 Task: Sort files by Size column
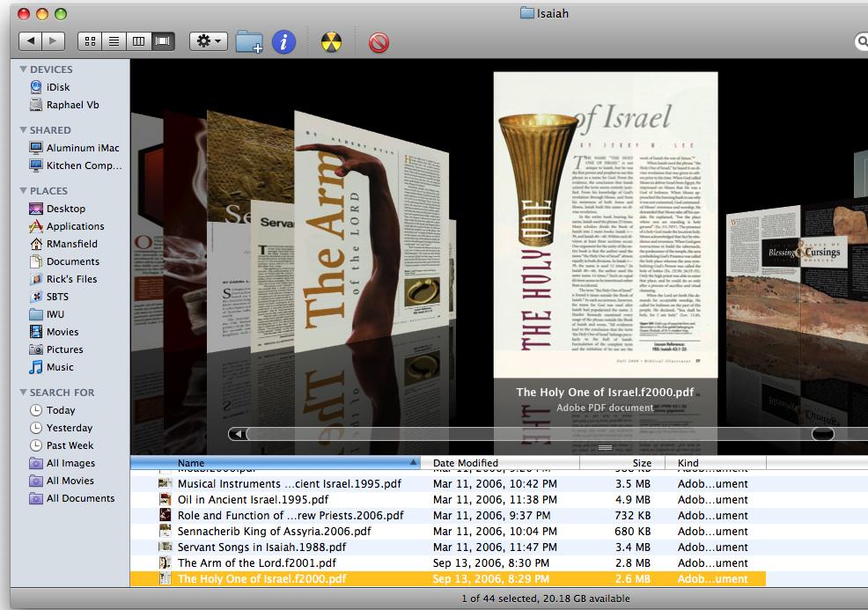pos(641,462)
